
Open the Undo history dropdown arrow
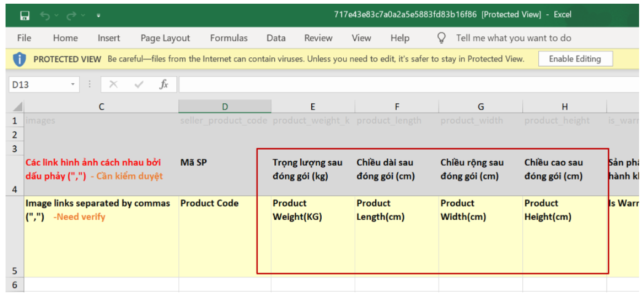(58, 15)
